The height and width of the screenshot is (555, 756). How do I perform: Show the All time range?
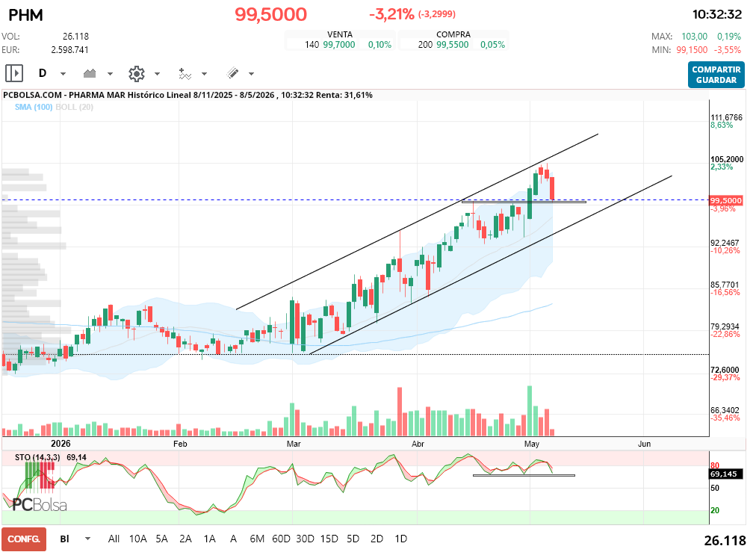point(114,539)
